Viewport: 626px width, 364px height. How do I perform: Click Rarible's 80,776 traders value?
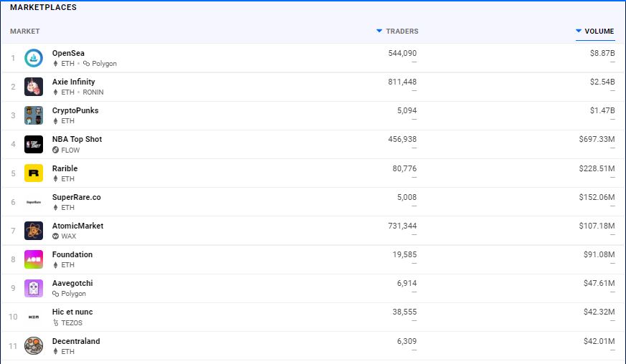[x=404, y=168]
